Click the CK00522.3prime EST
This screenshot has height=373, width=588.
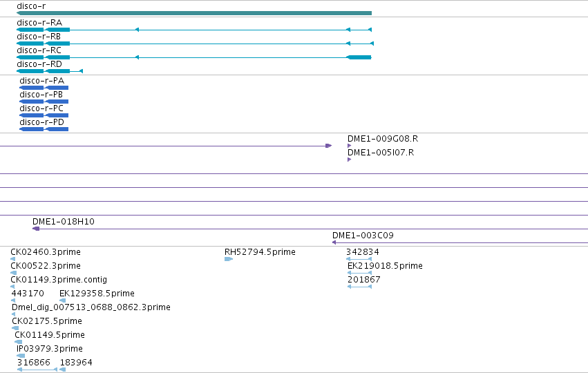[46, 266]
